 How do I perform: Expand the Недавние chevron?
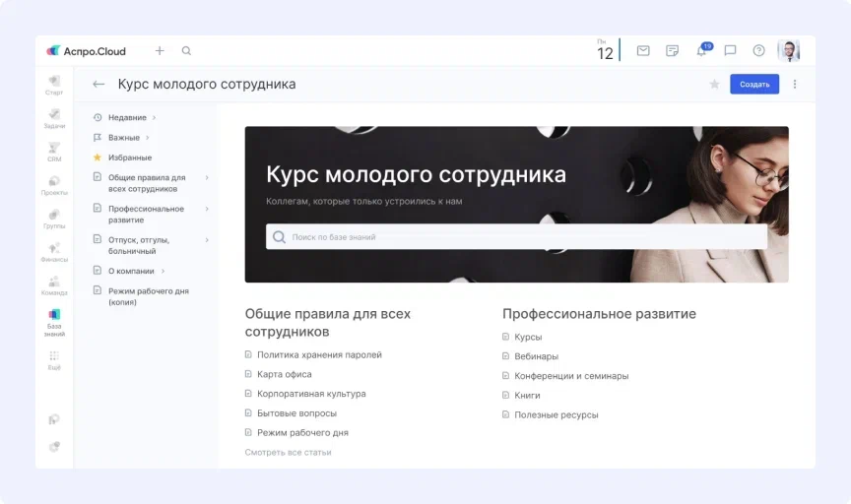click(154, 118)
